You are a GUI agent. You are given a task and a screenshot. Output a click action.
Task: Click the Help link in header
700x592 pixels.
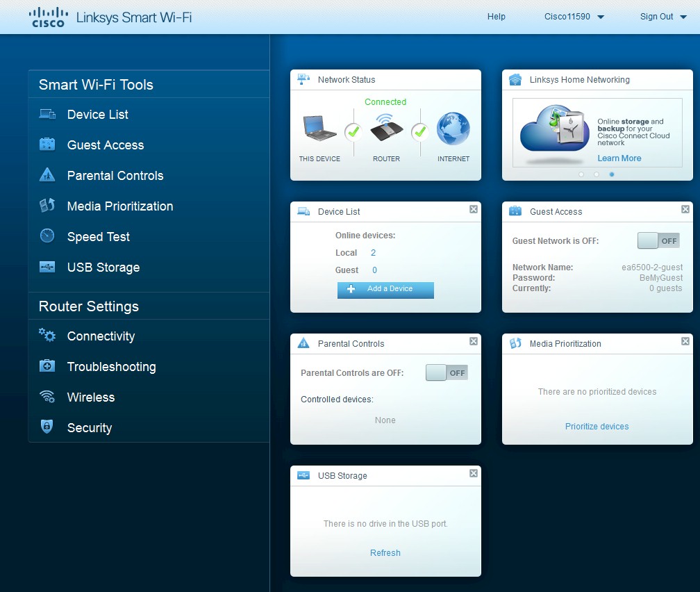[496, 17]
